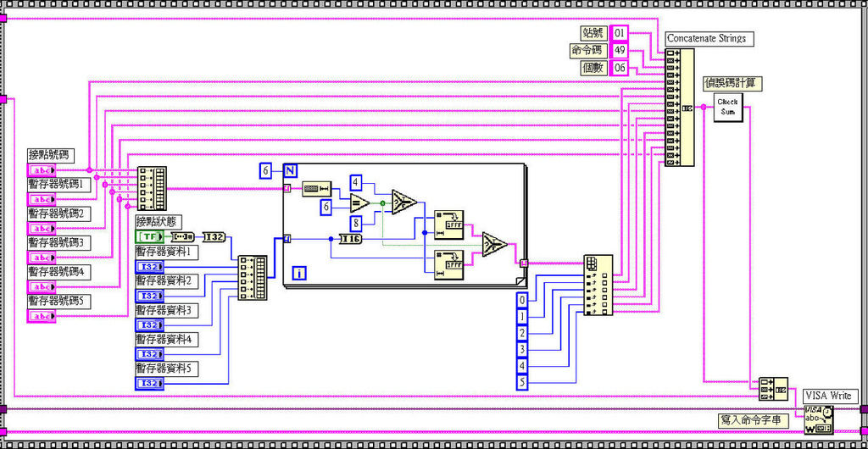Click constant 6 wired to loop count N

point(265,171)
